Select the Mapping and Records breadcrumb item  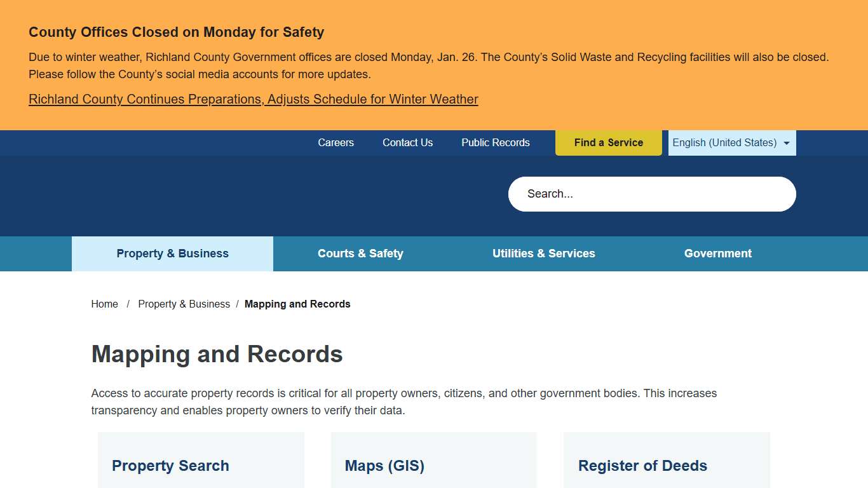(x=297, y=304)
